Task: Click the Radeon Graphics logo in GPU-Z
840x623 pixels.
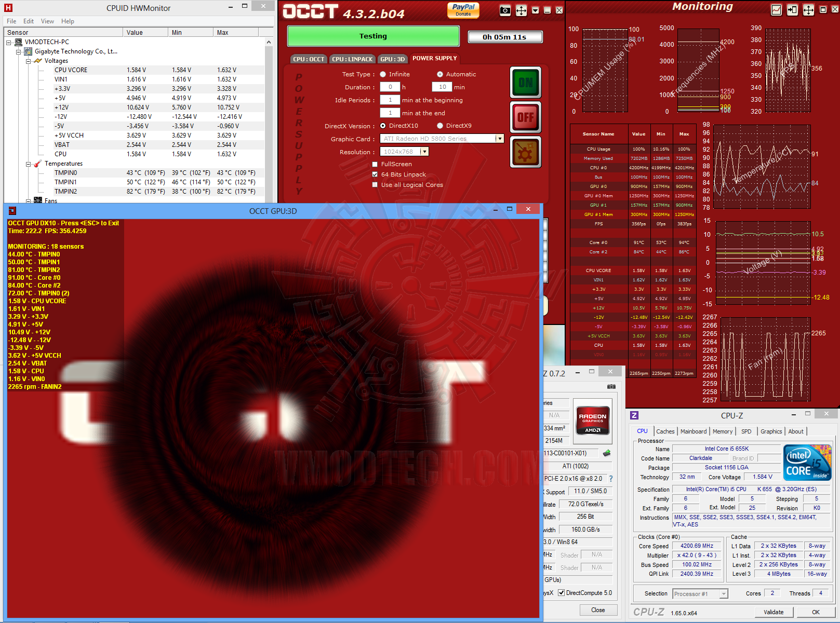Action: click(593, 421)
